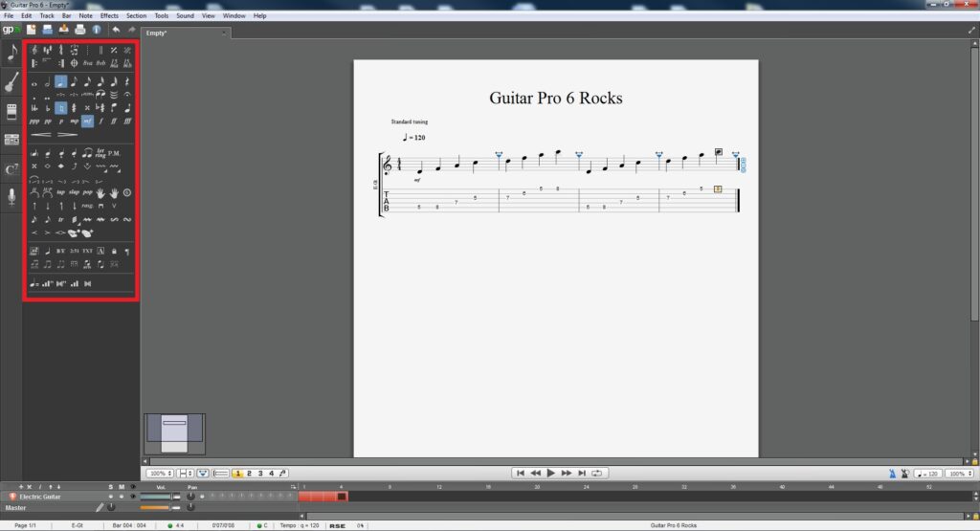
Task: Jump to the score end
Action: pos(582,473)
